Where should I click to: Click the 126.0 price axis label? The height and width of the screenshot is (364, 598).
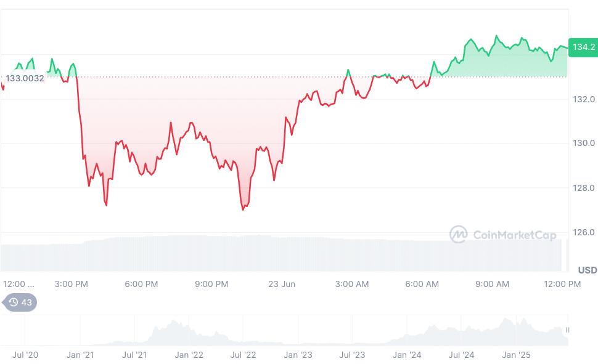(x=582, y=232)
